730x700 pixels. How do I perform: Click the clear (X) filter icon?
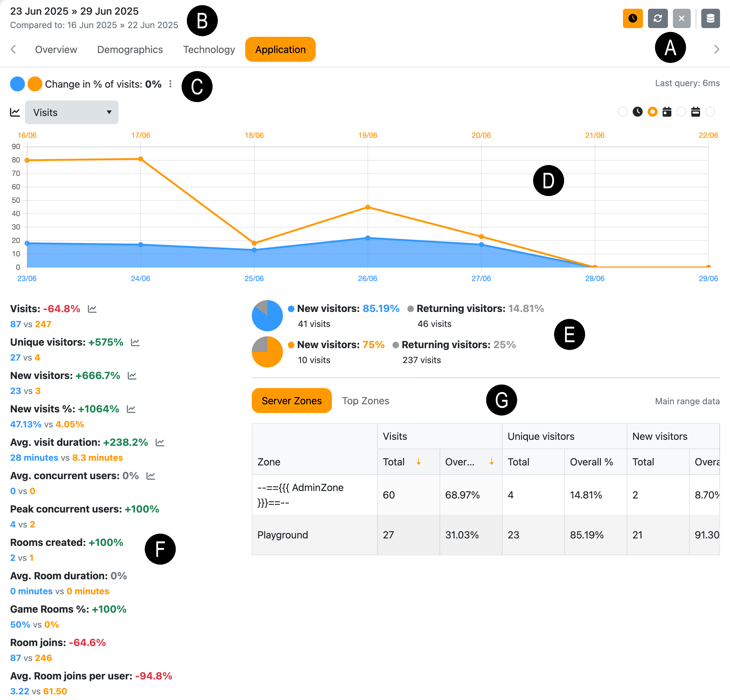coord(682,18)
